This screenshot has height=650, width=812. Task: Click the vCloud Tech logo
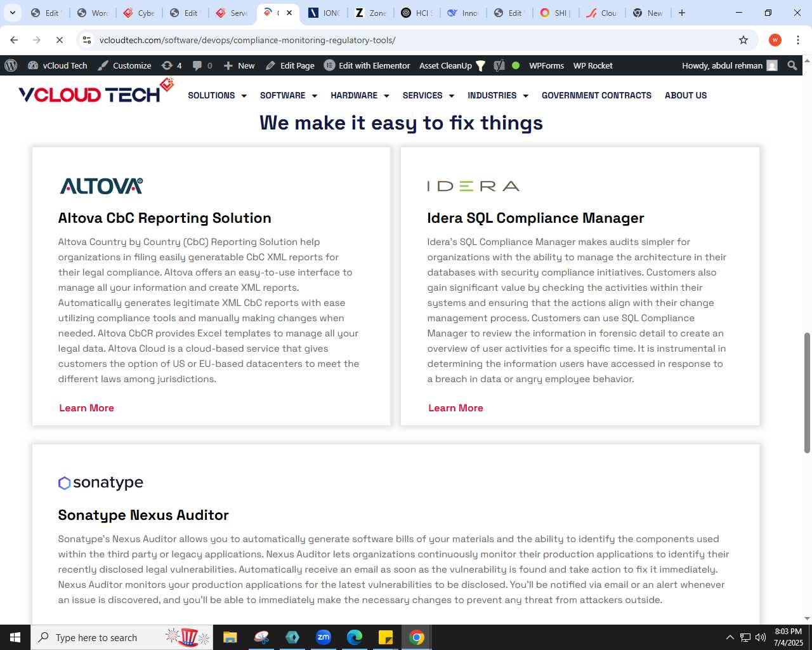tap(96, 92)
